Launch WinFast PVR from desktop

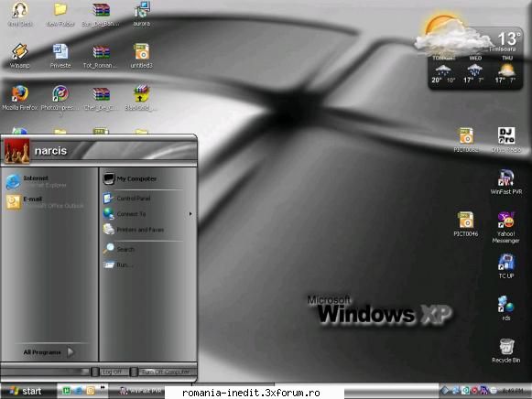(505, 182)
